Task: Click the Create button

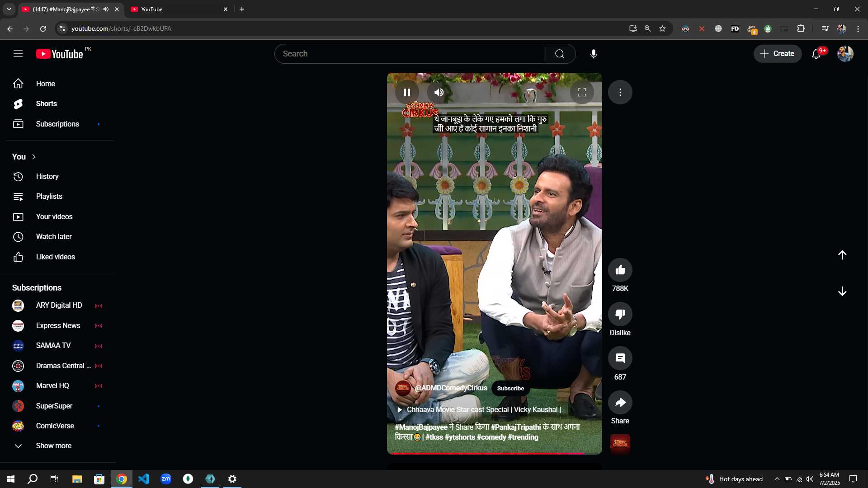Action: point(777,54)
